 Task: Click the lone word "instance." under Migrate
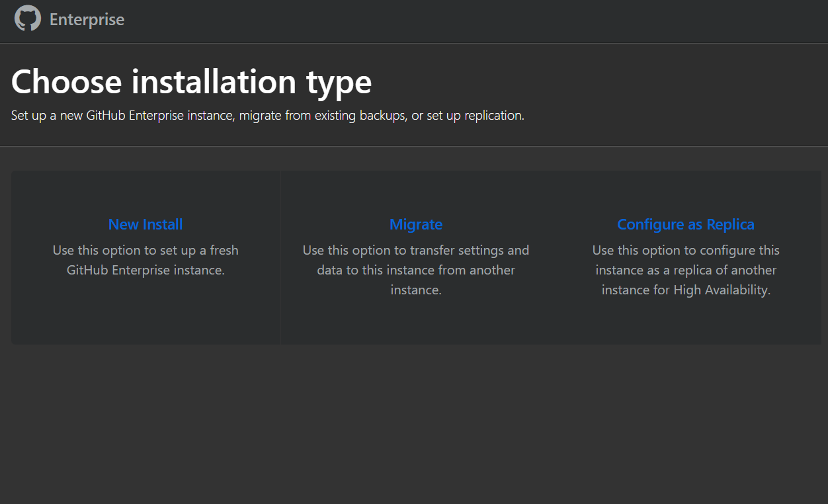(416, 290)
